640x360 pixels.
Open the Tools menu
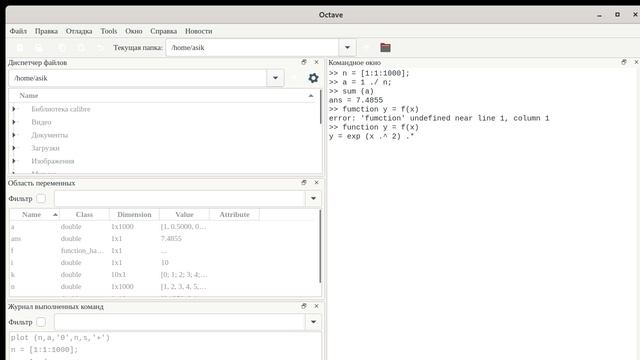pos(109,31)
